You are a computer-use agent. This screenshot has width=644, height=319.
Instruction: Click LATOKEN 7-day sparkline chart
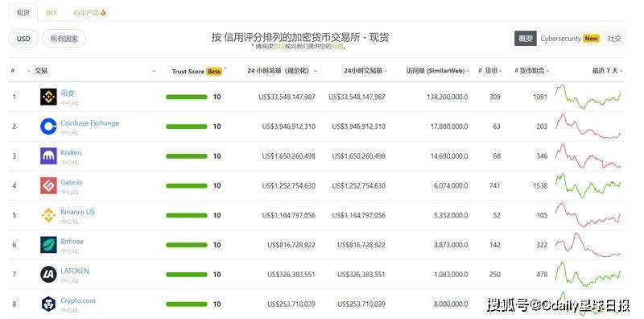tap(588, 274)
